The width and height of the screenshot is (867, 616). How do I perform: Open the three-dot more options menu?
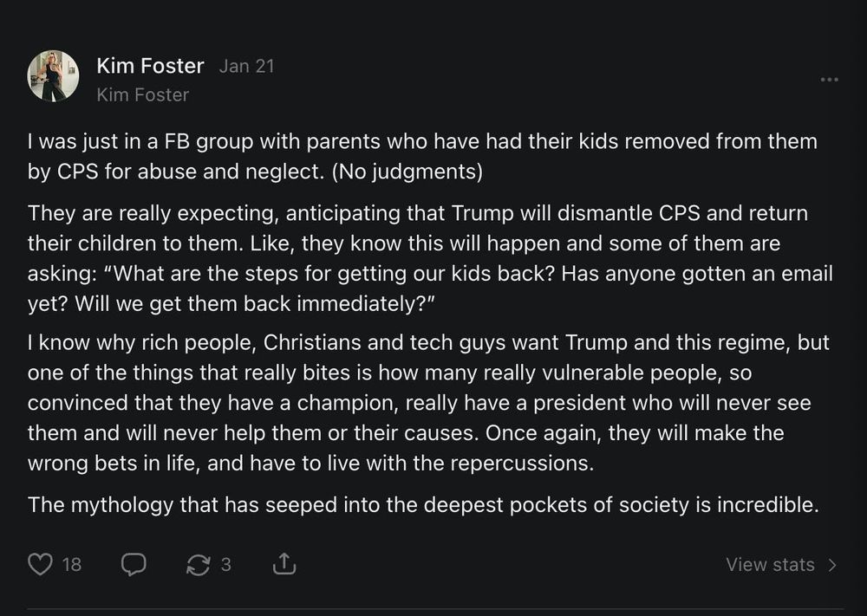click(x=829, y=80)
